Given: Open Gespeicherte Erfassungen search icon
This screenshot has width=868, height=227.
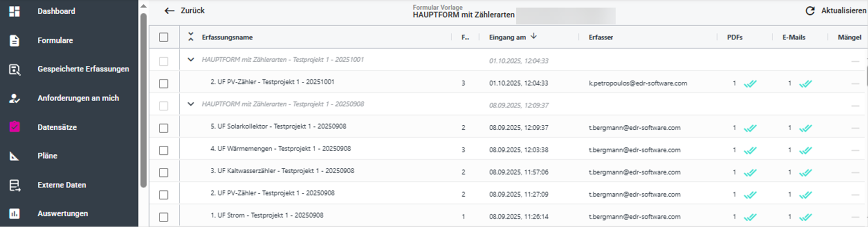Looking at the screenshot, I should coord(15,69).
